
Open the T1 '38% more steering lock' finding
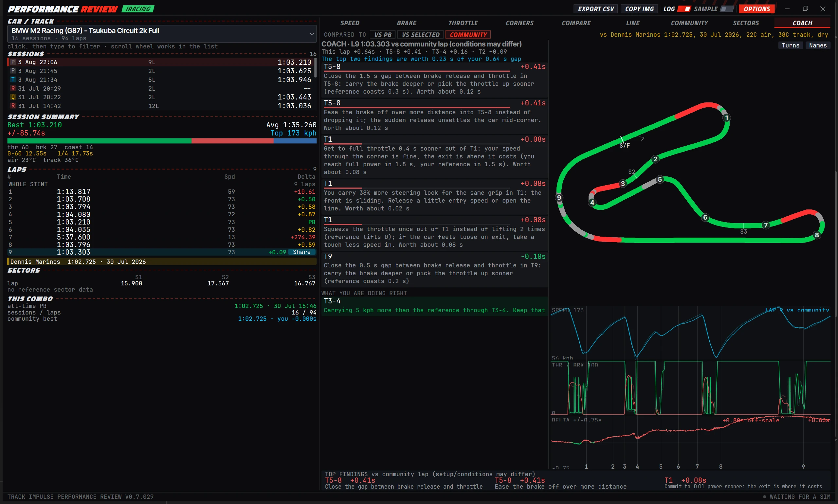pos(434,197)
